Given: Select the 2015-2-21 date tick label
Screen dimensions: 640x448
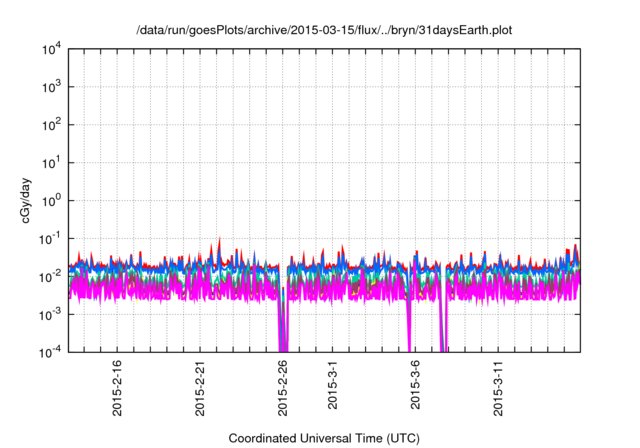Looking at the screenshot, I should coord(200,388).
